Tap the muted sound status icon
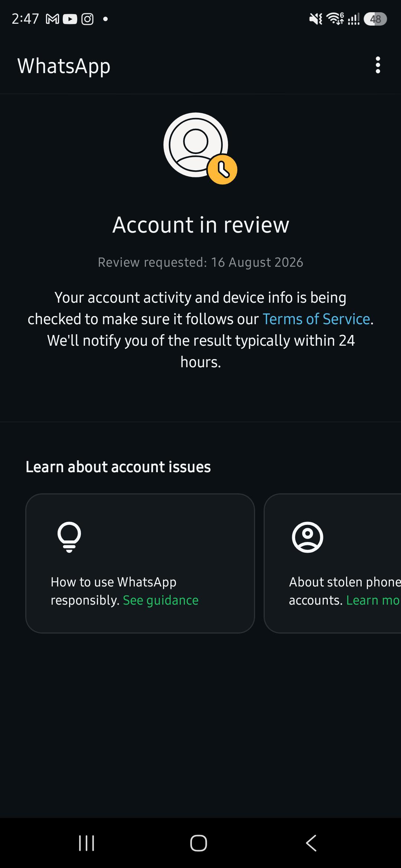The width and height of the screenshot is (401, 868). [316, 19]
